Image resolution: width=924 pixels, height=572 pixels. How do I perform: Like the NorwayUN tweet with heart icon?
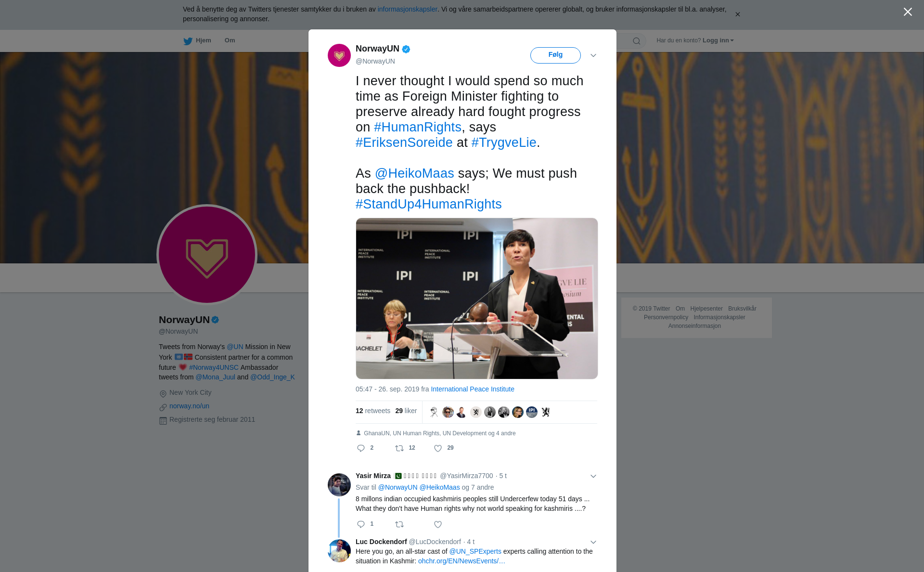tap(438, 448)
